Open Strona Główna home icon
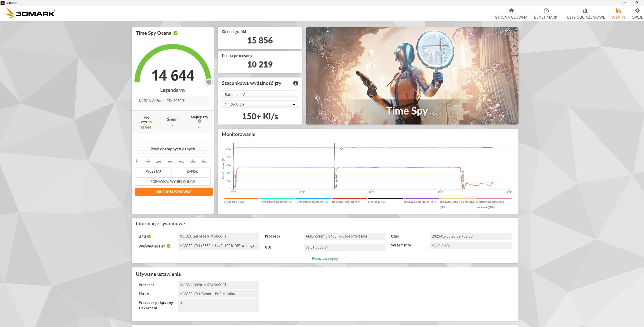This screenshot has width=644, height=327. click(x=511, y=11)
